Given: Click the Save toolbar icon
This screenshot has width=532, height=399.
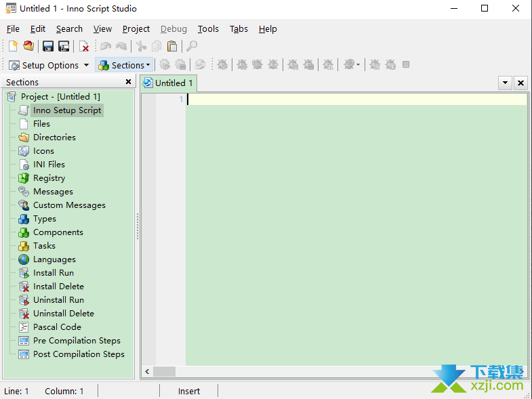Looking at the screenshot, I should [x=48, y=46].
